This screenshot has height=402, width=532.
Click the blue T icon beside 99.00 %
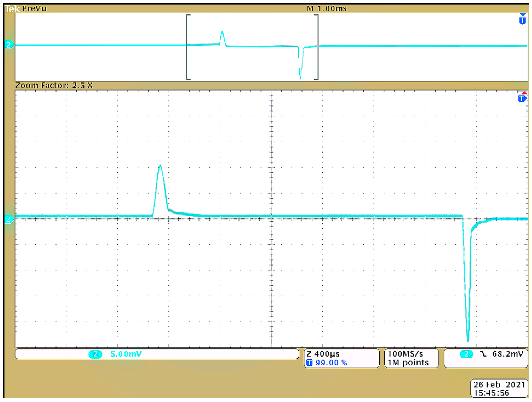coord(309,363)
